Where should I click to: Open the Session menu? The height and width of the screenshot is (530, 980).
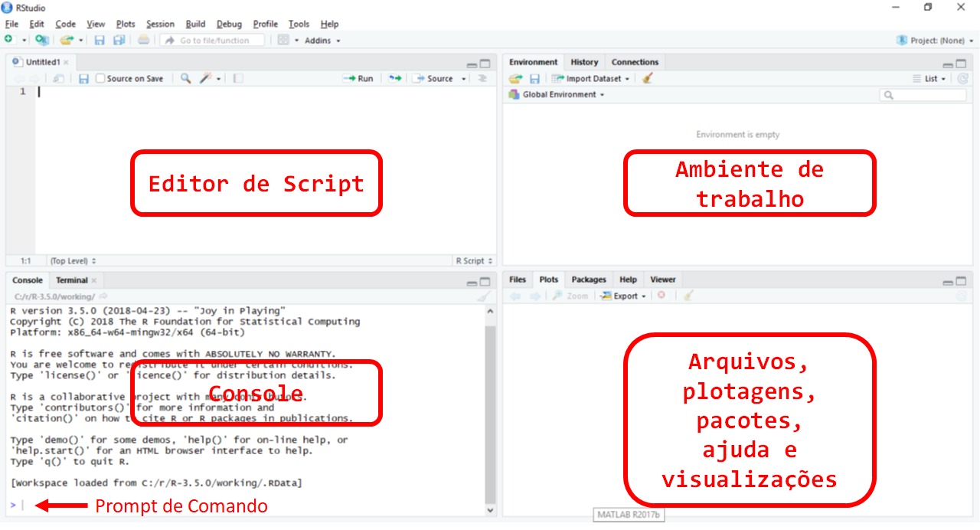point(160,24)
